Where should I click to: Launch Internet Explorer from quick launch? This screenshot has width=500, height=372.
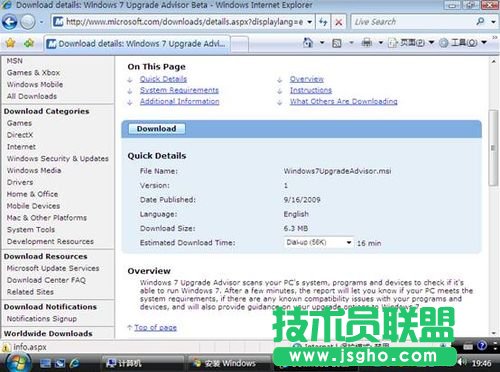click(75, 363)
